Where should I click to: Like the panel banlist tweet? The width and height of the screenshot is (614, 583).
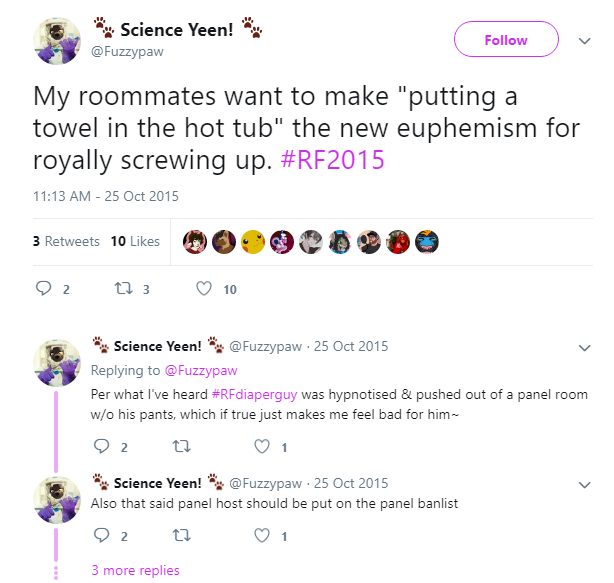[x=263, y=536]
